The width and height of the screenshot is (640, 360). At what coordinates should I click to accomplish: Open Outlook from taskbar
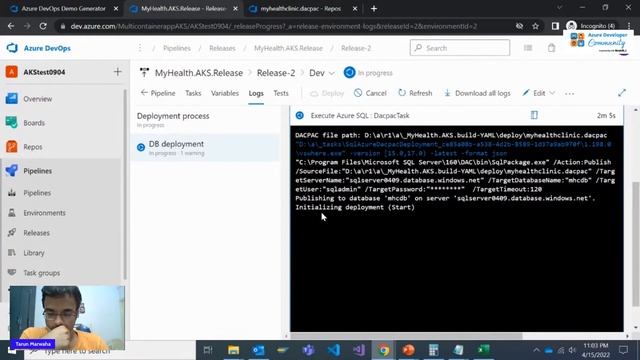258,350
